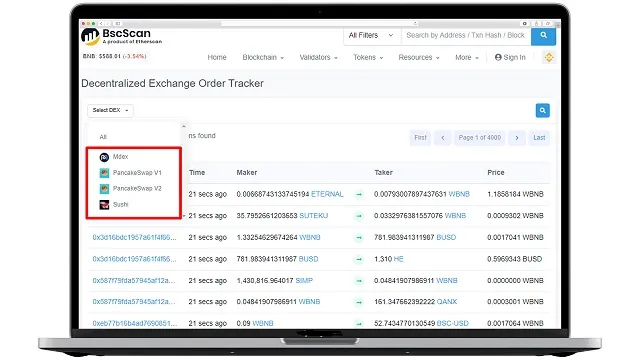Choose PancakeSwap V2 from the DEX list

[131, 189]
